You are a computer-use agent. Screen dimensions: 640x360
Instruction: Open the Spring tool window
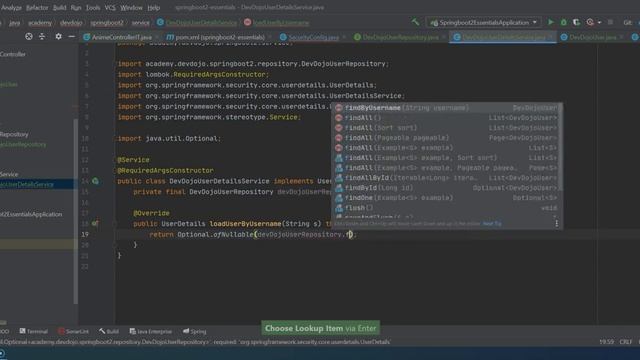[195, 331]
